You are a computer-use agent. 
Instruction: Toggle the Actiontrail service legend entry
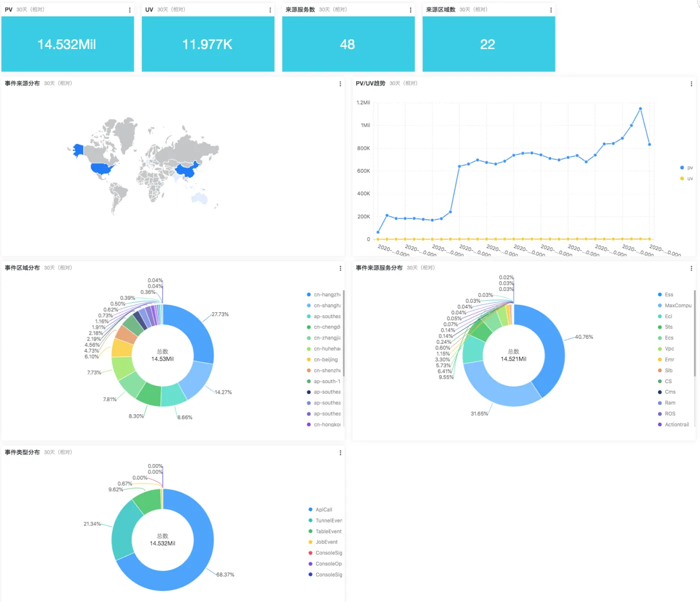pyautogui.click(x=673, y=425)
